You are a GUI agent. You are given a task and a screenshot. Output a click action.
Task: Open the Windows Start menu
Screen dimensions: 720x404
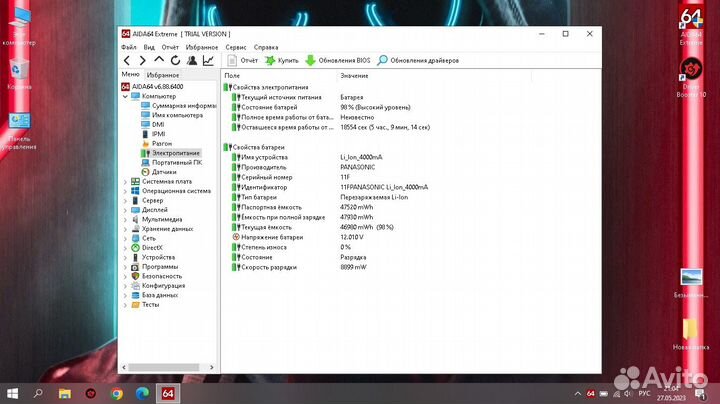14,393
